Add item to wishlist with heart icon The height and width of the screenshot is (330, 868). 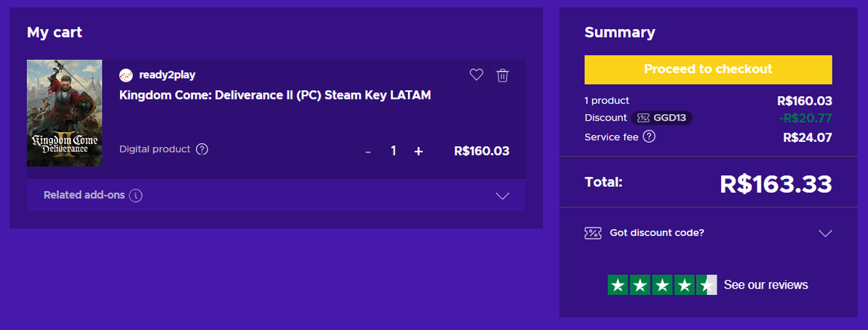coord(477,75)
